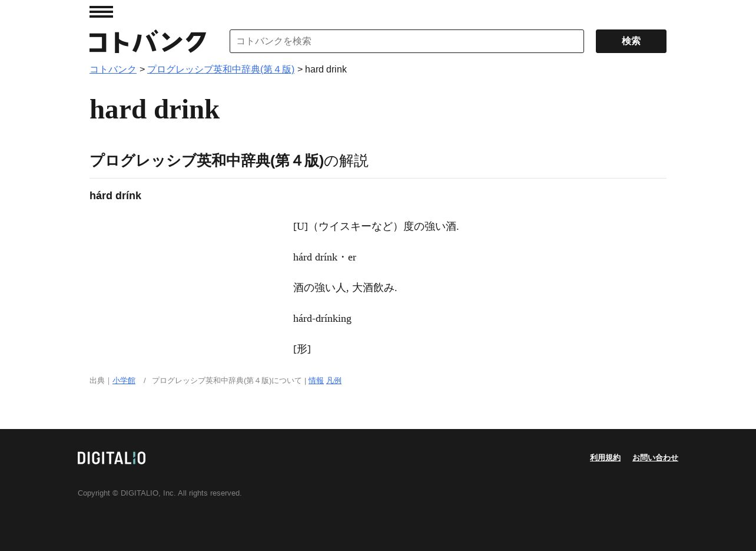
Task: Click the [形] part-of-speech label
Action: coord(302,349)
